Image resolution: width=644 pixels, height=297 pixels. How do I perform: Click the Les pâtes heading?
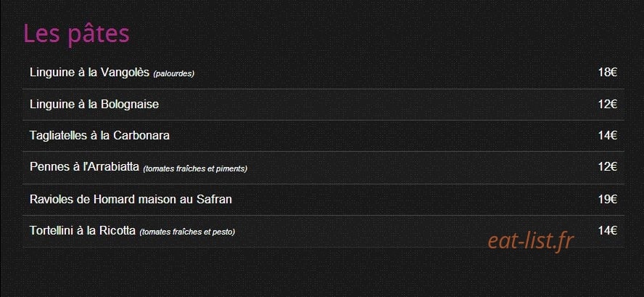pos(76,33)
